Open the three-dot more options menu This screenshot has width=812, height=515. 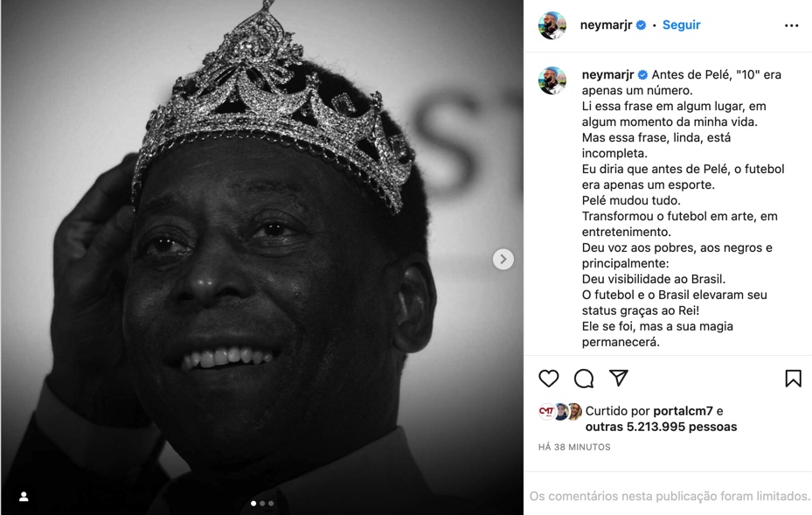click(791, 25)
